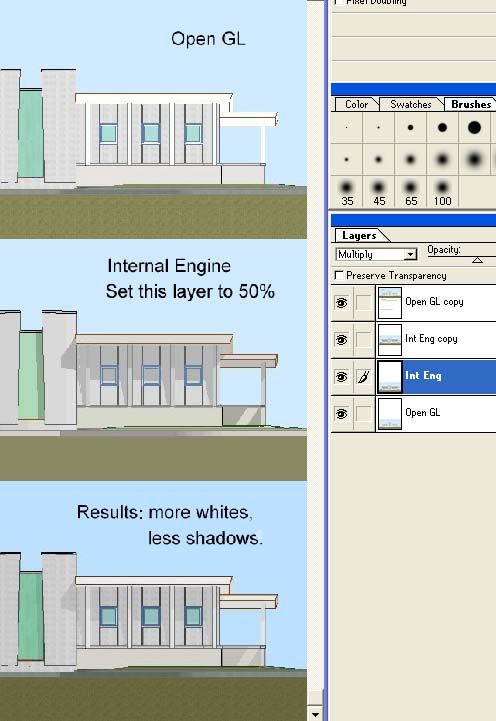Switch to the Swatches tab
The height and width of the screenshot is (721, 496).
(x=410, y=104)
